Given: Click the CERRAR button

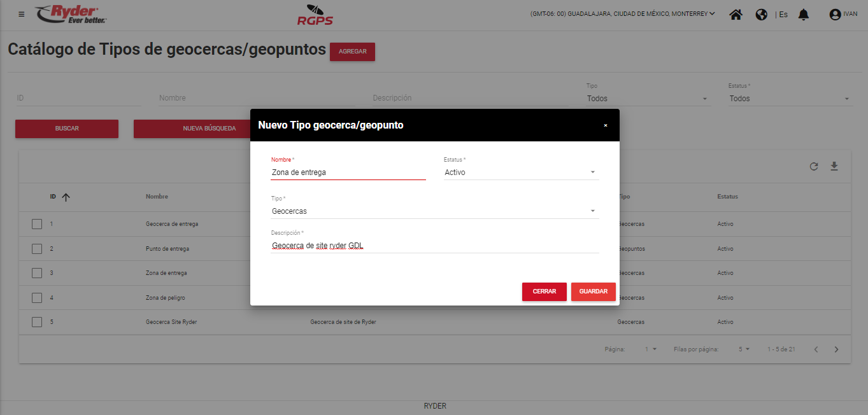Looking at the screenshot, I should click(x=544, y=292).
